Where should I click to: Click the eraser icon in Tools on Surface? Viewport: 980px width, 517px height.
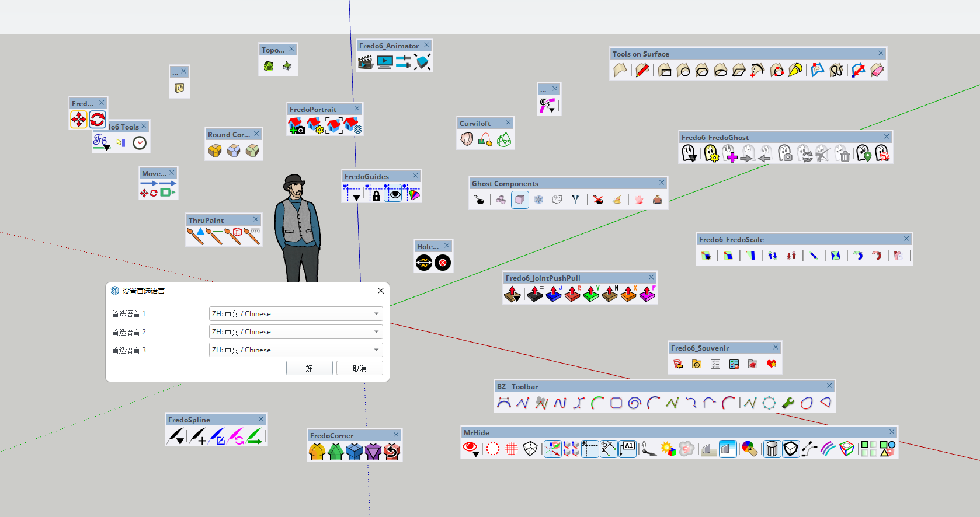click(877, 71)
